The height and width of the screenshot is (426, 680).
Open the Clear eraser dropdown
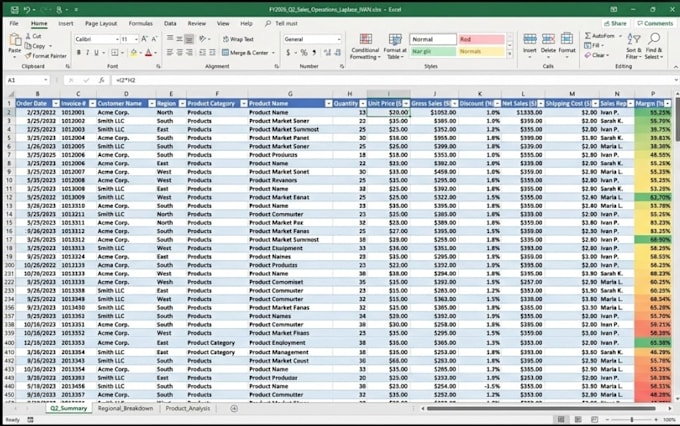[x=597, y=55]
